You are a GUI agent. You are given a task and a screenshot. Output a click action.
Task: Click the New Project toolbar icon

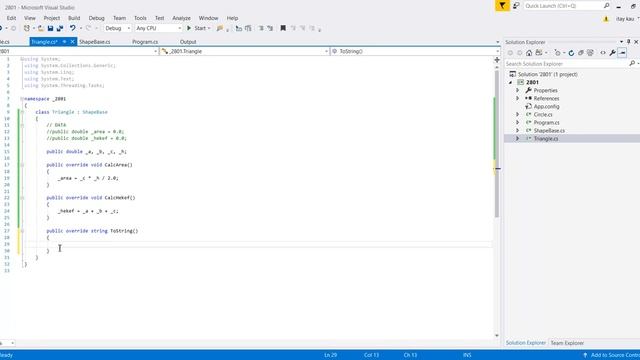point(27,28)
